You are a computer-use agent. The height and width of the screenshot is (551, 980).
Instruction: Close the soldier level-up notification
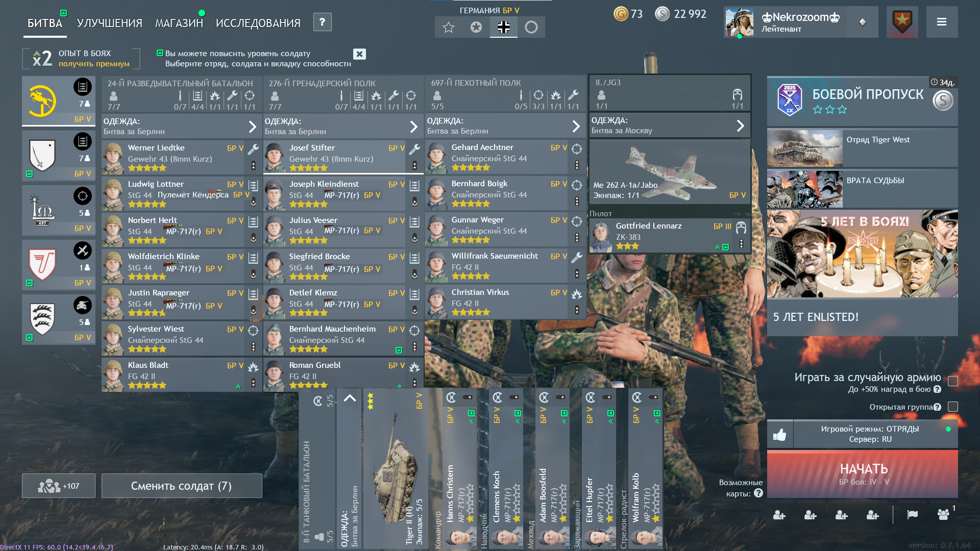(x=359, y=54)
